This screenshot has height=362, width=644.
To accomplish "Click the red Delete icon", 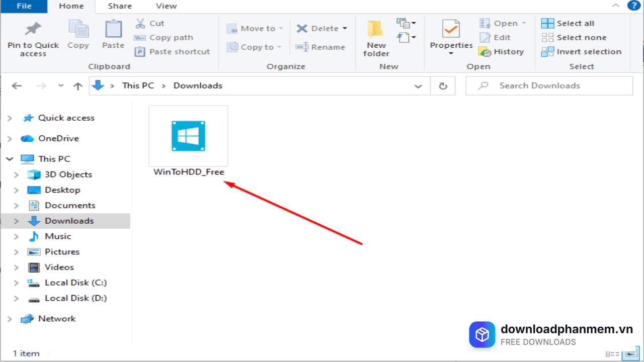I will click(x=302, y=29).
